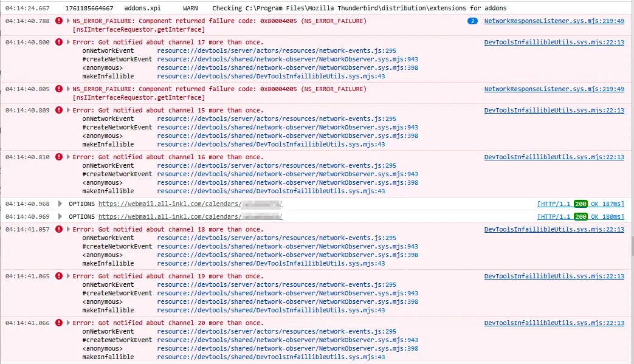Click error icon beside the channel 16 error
Screen dimensions: 634x364
point(59,157)
